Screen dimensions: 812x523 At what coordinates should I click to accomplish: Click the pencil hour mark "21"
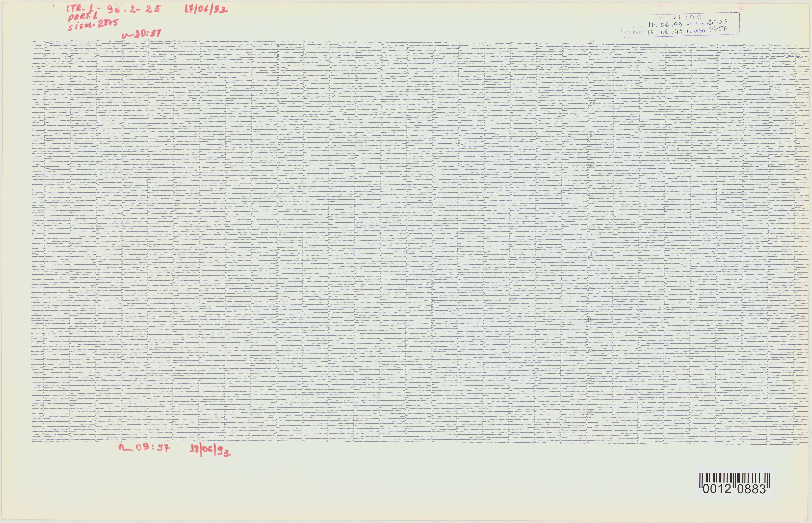[592, 42]
